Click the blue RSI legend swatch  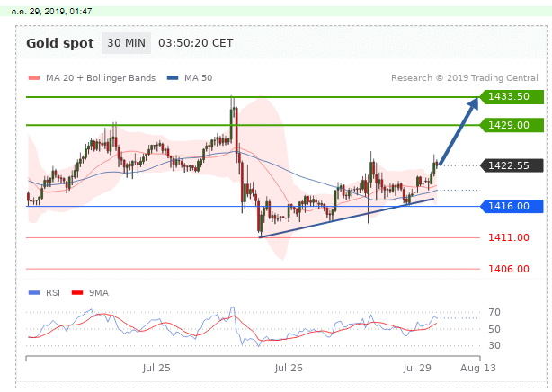coord(34,293)
